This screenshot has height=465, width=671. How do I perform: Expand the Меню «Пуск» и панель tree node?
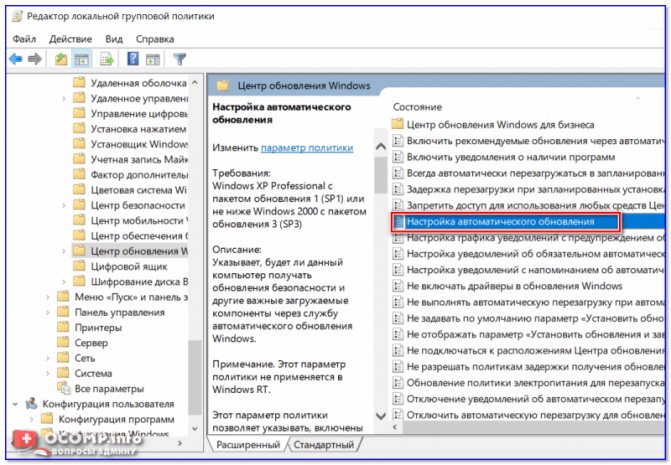(x=48, y=297)
